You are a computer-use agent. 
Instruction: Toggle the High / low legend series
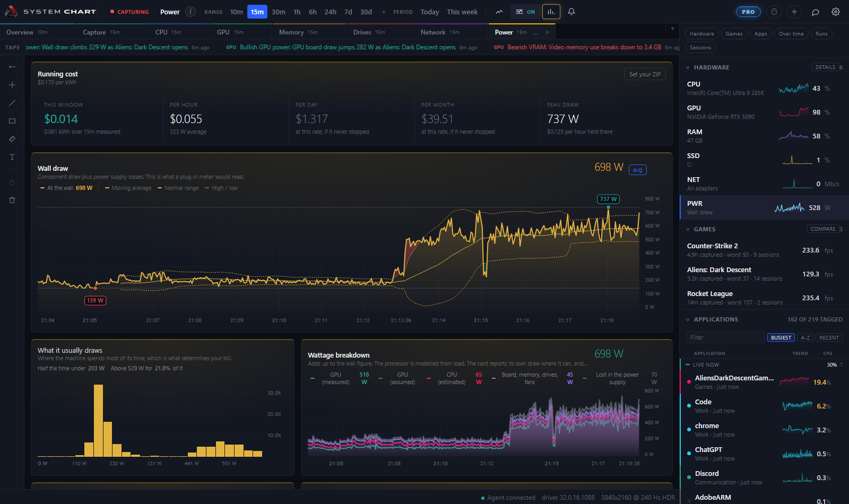221,188
